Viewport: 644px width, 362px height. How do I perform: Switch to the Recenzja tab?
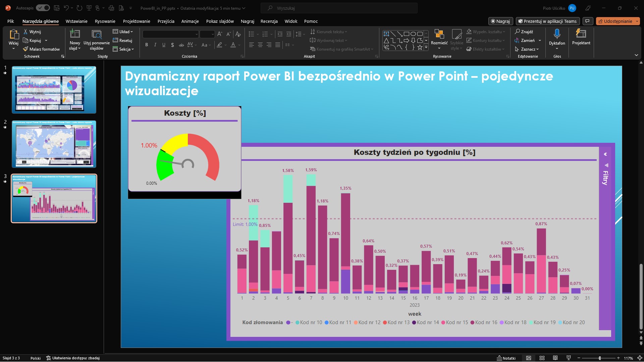269,21
